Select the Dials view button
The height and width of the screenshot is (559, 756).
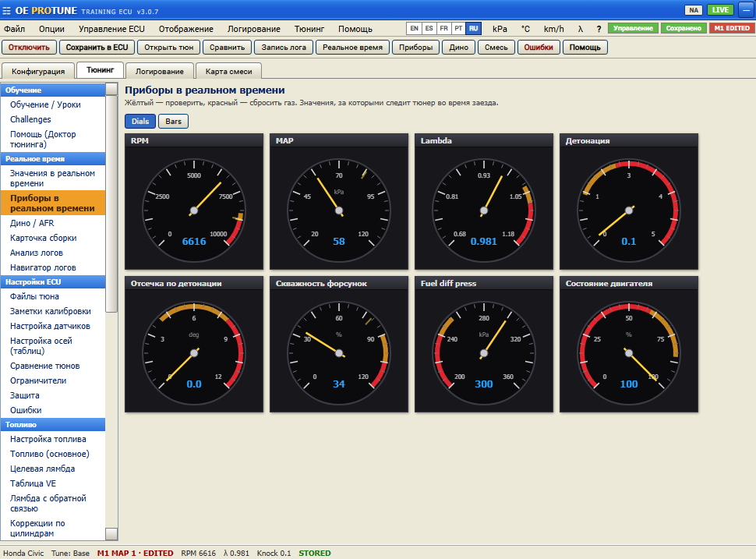(x=140, y=121)
